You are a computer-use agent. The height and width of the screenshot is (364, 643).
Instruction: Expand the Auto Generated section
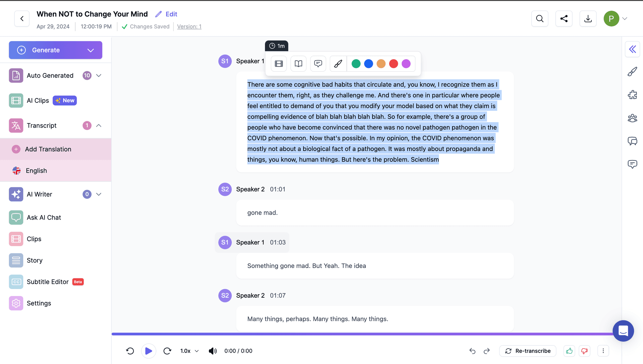coord(99,75)
